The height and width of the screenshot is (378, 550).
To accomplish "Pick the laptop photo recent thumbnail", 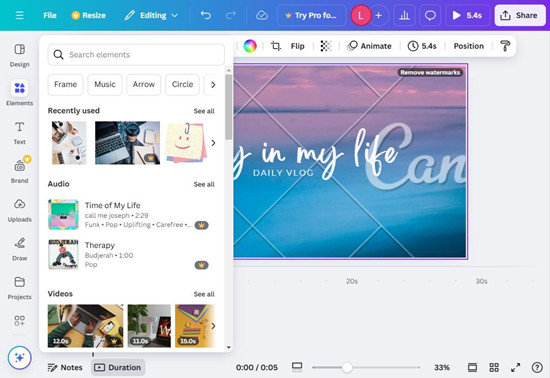I will point(127,143).
